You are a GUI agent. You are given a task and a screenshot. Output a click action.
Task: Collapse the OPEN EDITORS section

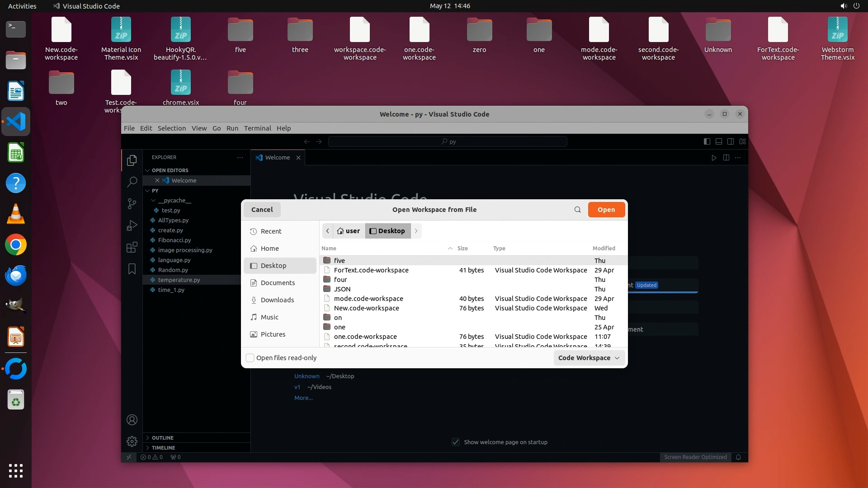click(170, 170)
